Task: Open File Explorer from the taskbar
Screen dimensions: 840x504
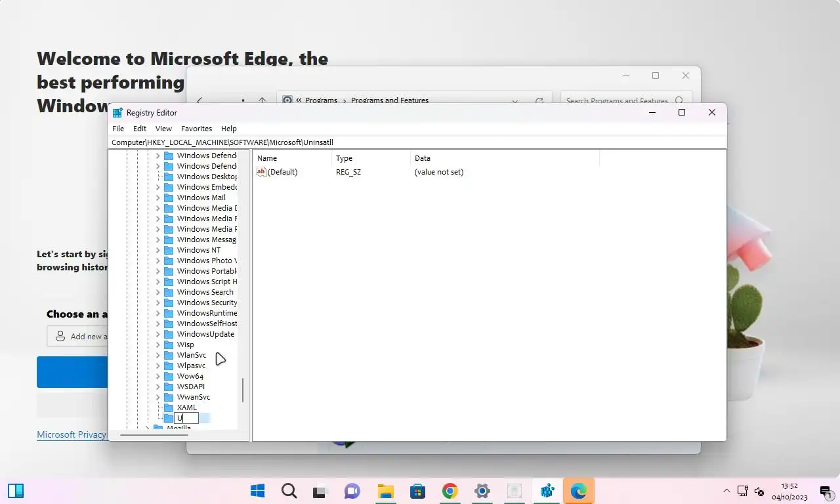Action: [x=385, y=491]
